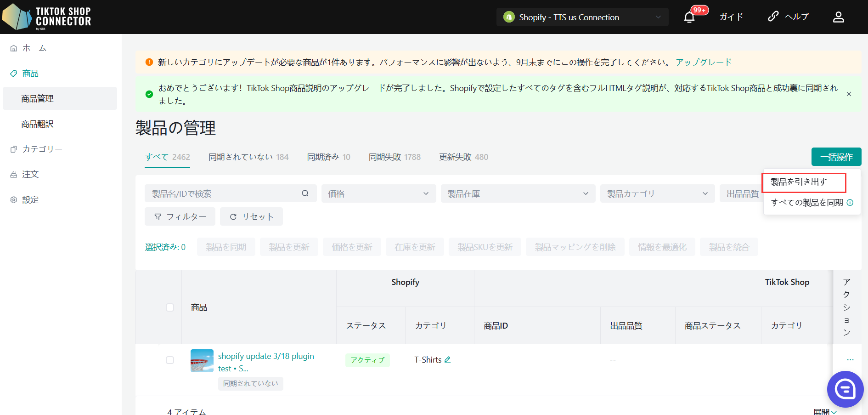The width and height of the screenshot is (868, 415).
Task: Click the 商品 tag icon in sidebar
Action: tap(14, 74)
